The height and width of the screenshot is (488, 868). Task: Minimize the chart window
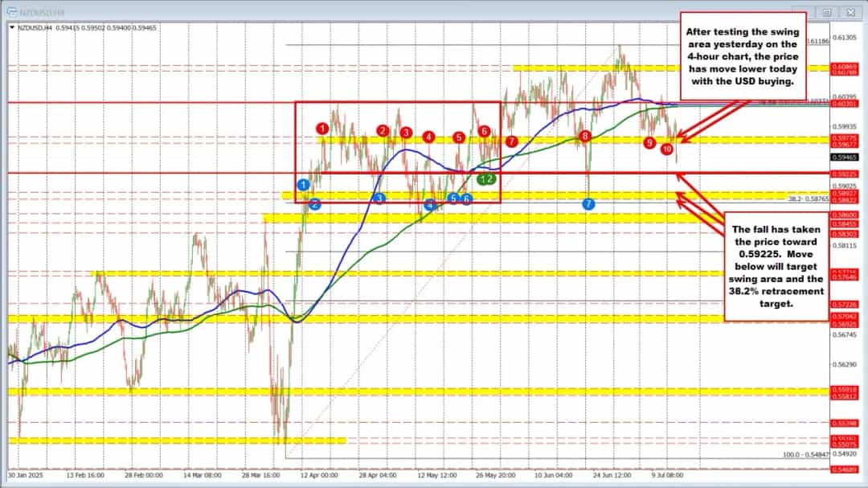pos(804,12)
